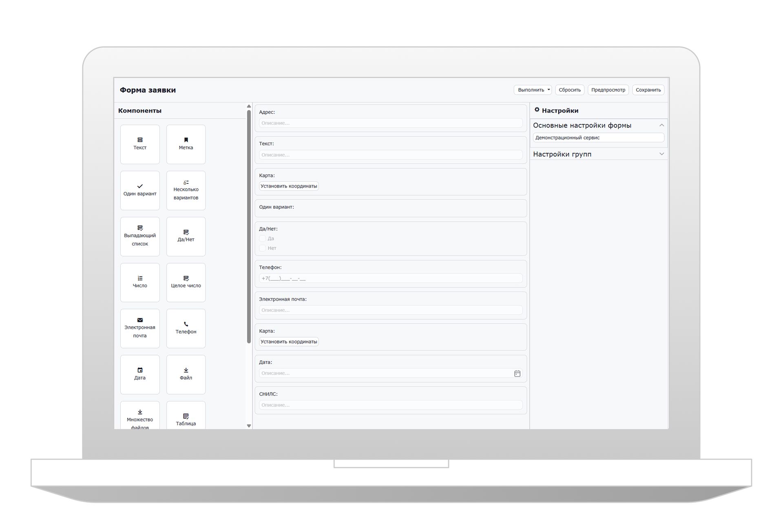Choose the Таблица grid component

click(x=186, y=415)
